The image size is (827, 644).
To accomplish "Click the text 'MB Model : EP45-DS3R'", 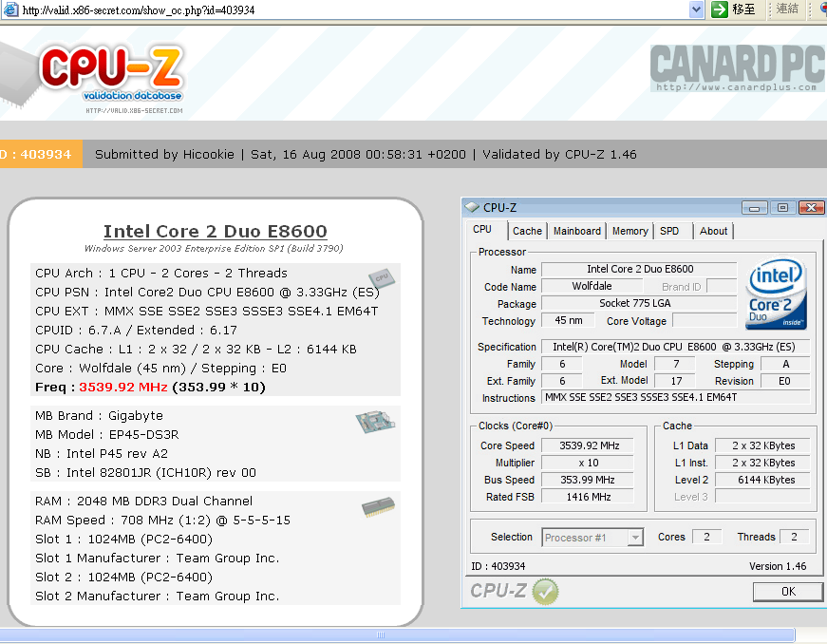I will coord(107,435).
